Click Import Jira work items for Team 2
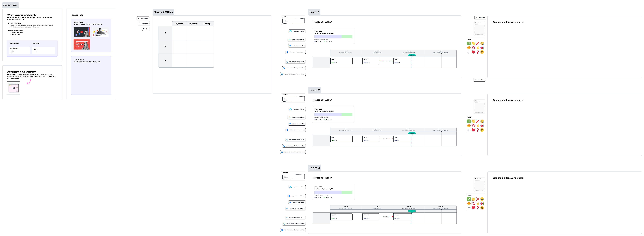644x236 pixels. pos(297,117)
